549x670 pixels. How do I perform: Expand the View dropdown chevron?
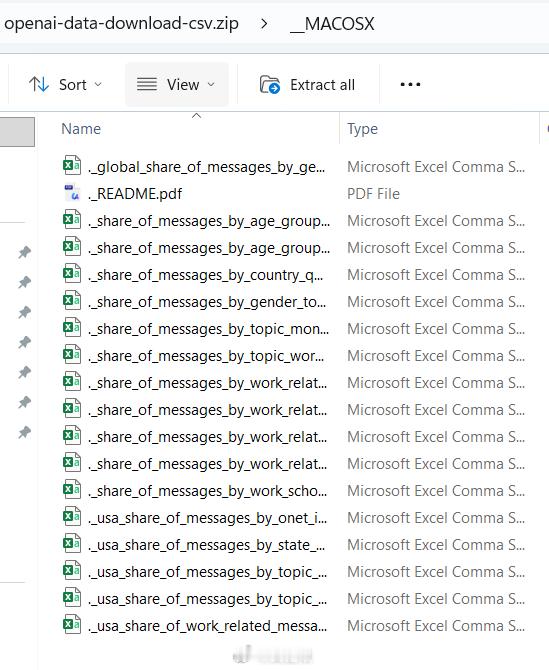[x=211, y=85]
